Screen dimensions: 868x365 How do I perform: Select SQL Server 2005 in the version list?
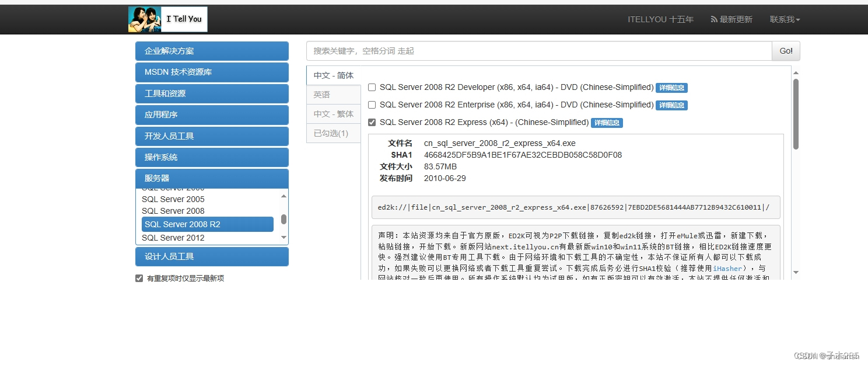(173, 199)
